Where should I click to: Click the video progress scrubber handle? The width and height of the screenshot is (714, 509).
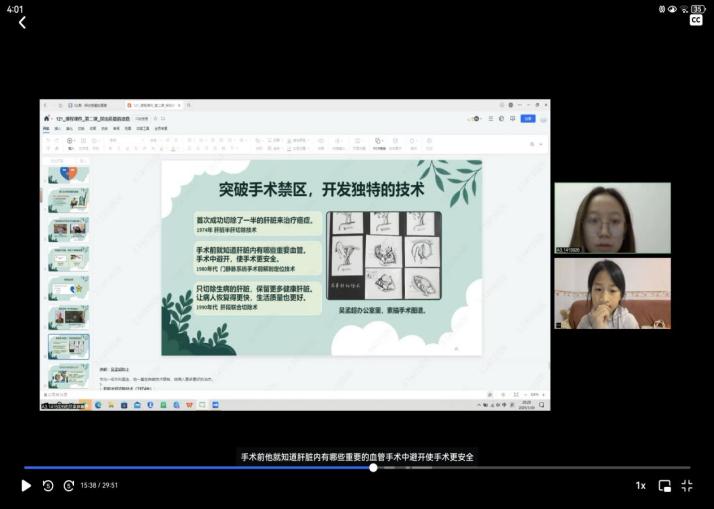[373, 467]
